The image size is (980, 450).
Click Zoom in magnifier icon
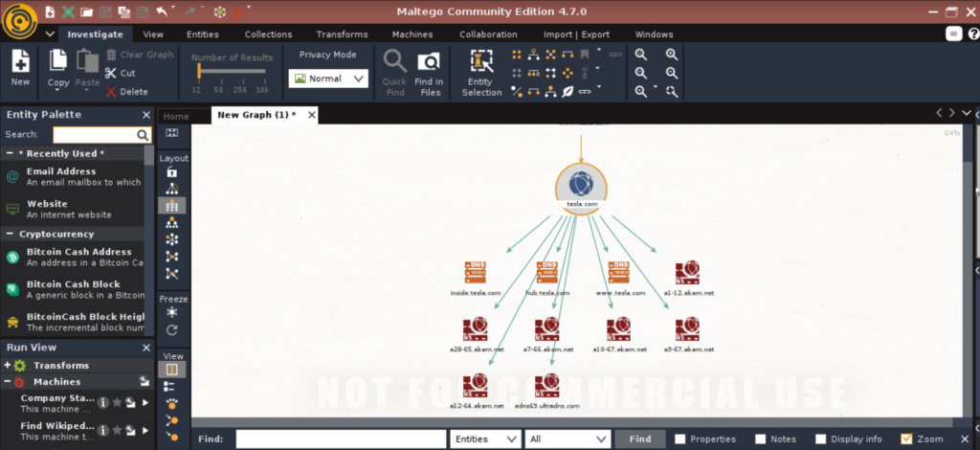point(672,55)
